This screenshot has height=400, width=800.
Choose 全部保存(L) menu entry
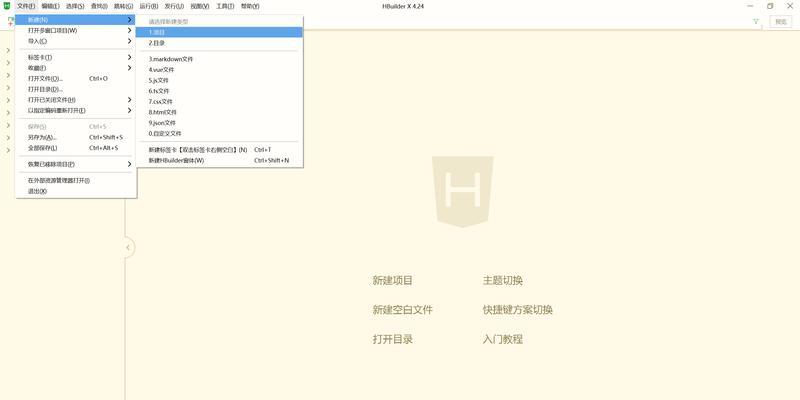76,148
